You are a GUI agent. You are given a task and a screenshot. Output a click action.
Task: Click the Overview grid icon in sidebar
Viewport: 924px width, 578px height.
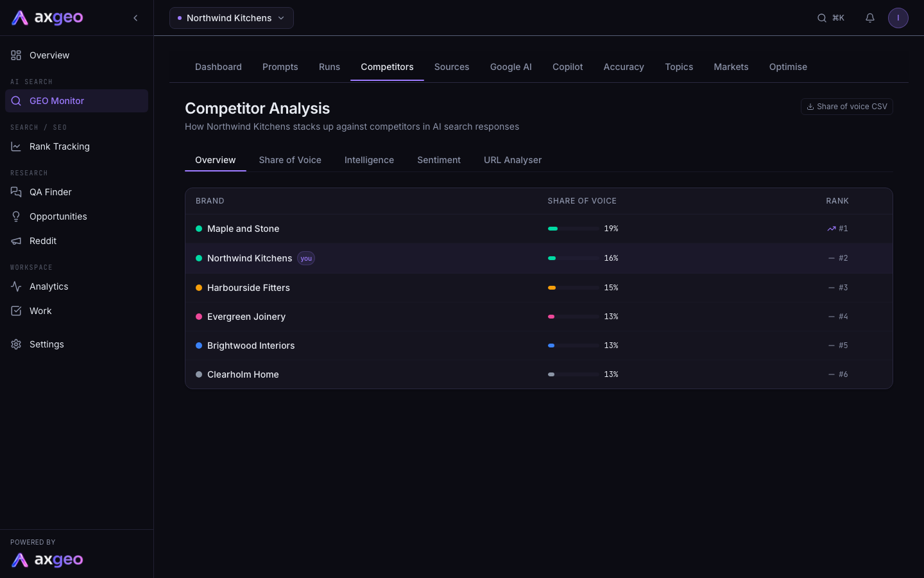(16, 55)
